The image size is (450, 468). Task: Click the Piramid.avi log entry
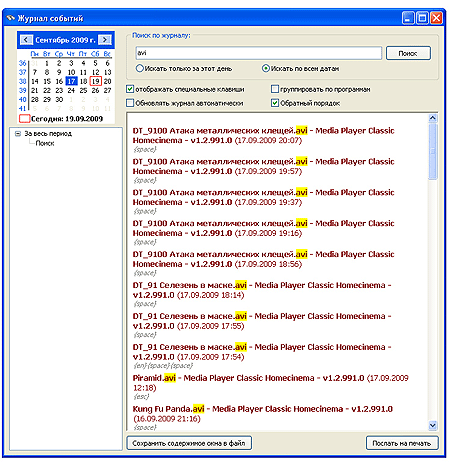click(x=270, y=383)
